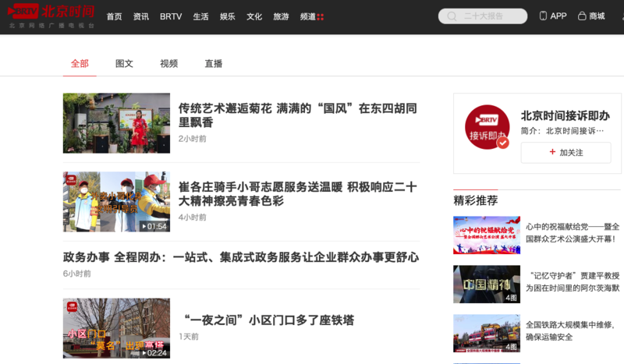Open the 文化 navigation item
The height and width of the screenshot is (364, 624).
pyautogui.click(x=254, y=16)
